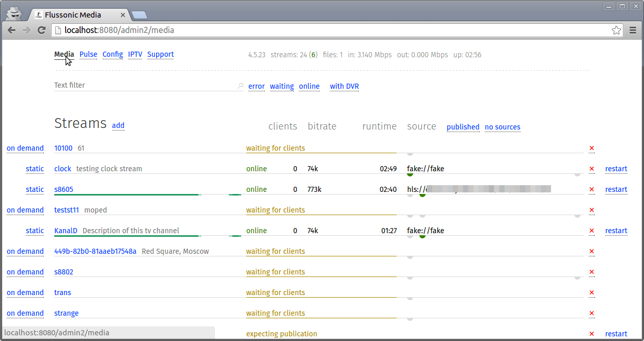Delete KanalD stream via red X

(x=592, y=231)
